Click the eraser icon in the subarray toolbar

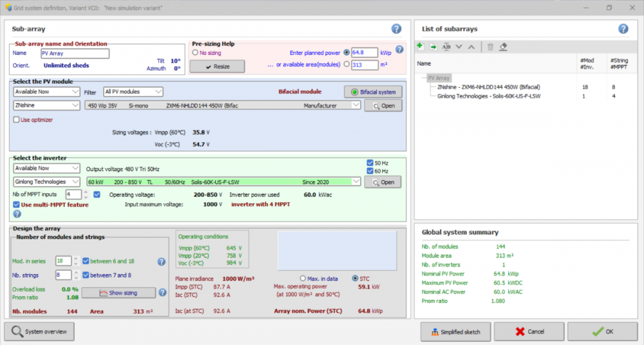[504, 46]
